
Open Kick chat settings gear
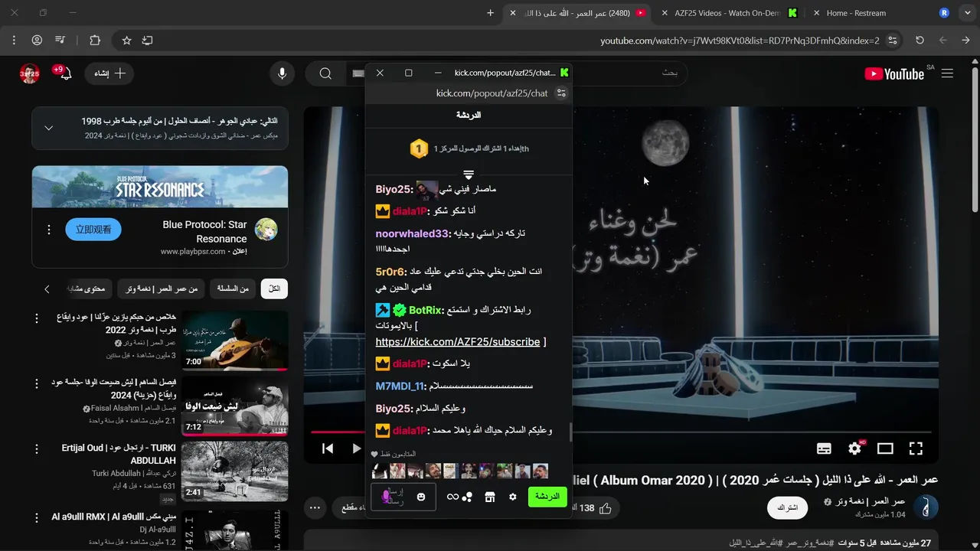(513, 497)
